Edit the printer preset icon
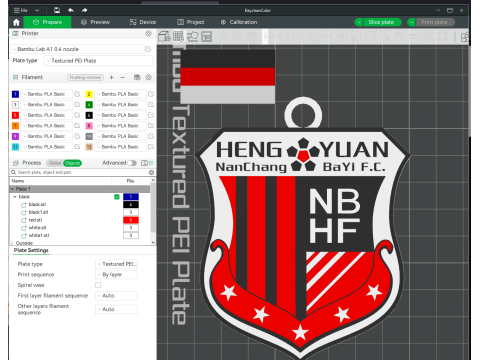 (x=148, y=49)
